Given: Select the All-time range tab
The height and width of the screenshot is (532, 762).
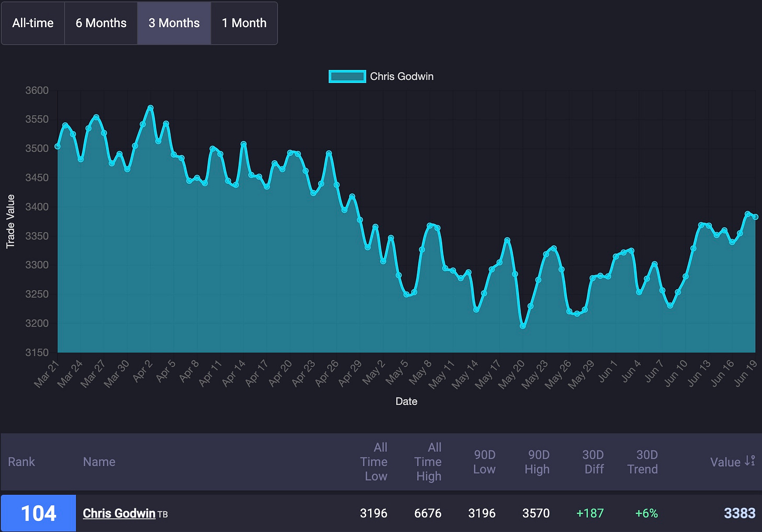Looking at the screenshot, I should point(33,23).
